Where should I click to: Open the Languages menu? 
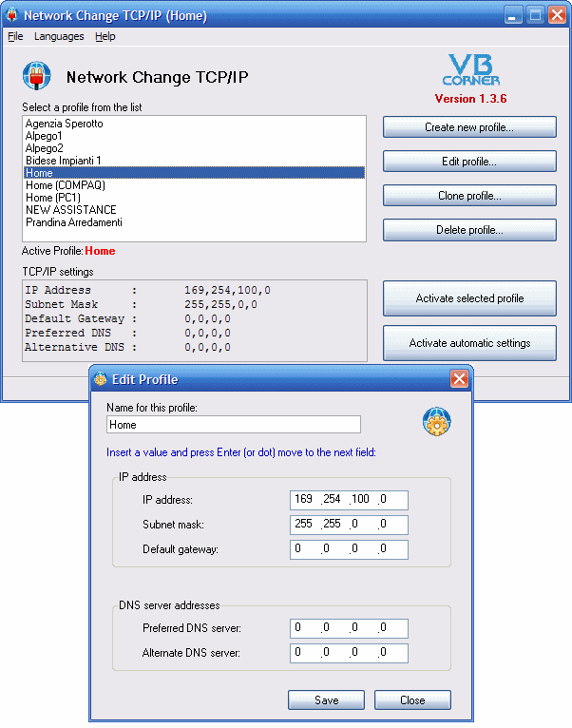(59, 36)
